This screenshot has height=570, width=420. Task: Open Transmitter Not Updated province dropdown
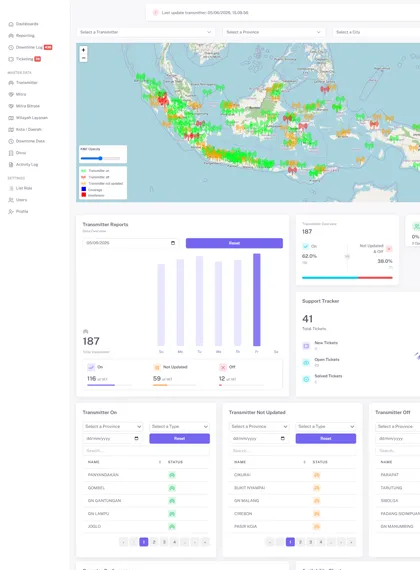click(259, 426)
